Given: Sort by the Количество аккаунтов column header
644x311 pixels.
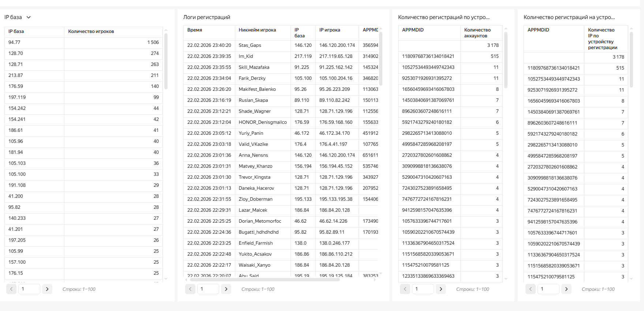Looking at the screenshot, I should [x=477, y=33].
